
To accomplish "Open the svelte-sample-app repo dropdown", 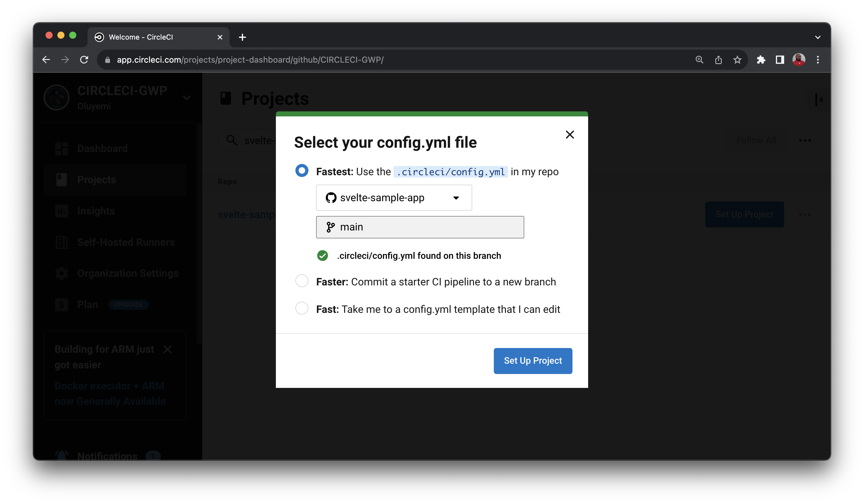I will (x=394, y=198).
